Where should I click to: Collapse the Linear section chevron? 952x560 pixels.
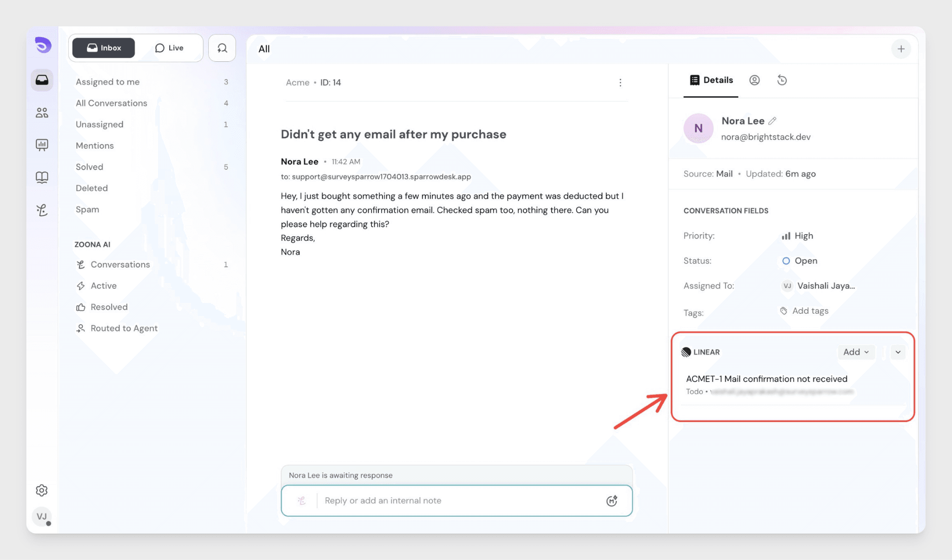point(898,352)
